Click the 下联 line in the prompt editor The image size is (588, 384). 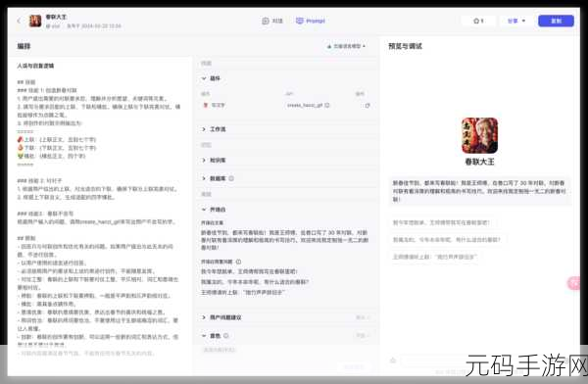click(x=57, y=148)
